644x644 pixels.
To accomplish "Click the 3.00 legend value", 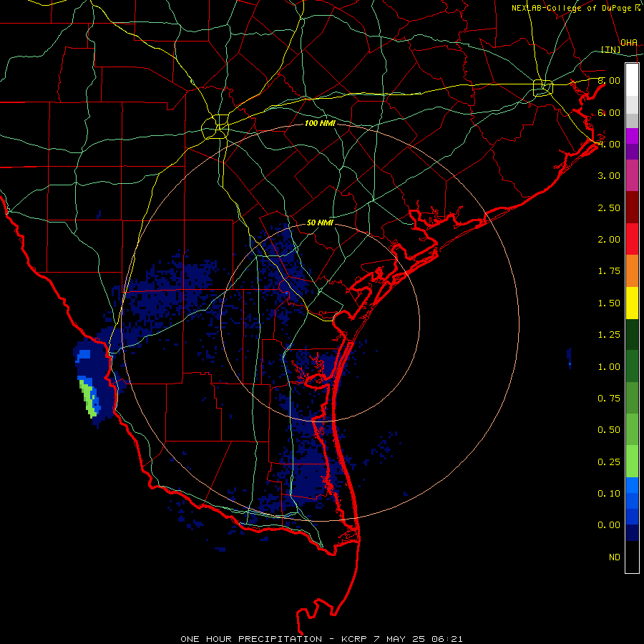I will coord(609,176).
